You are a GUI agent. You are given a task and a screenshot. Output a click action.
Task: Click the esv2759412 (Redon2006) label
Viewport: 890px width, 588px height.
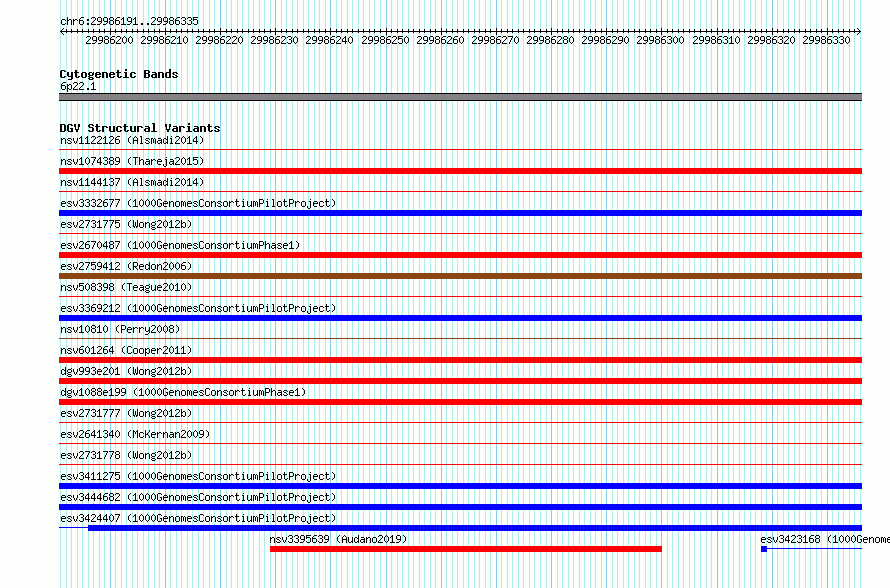pos(126,266)
